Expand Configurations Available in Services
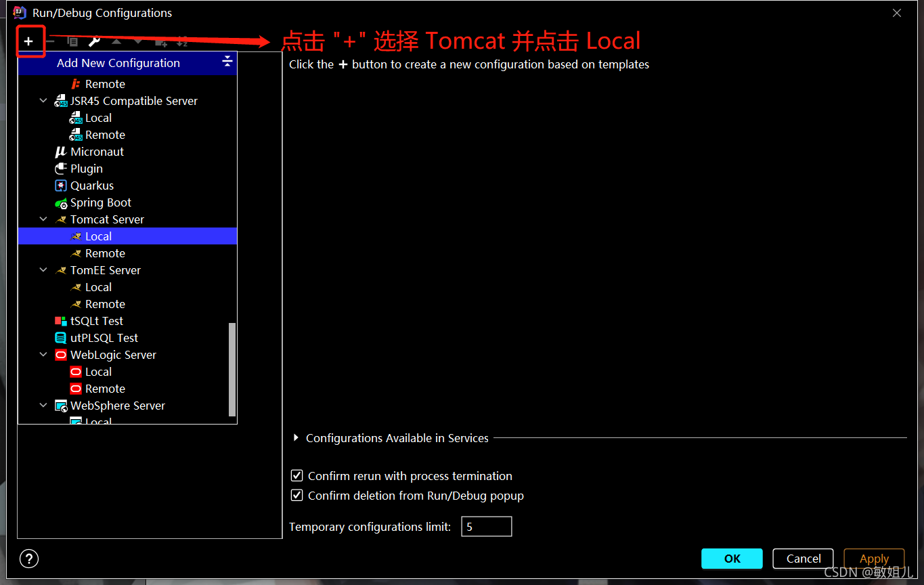 (x=296, y=438)
